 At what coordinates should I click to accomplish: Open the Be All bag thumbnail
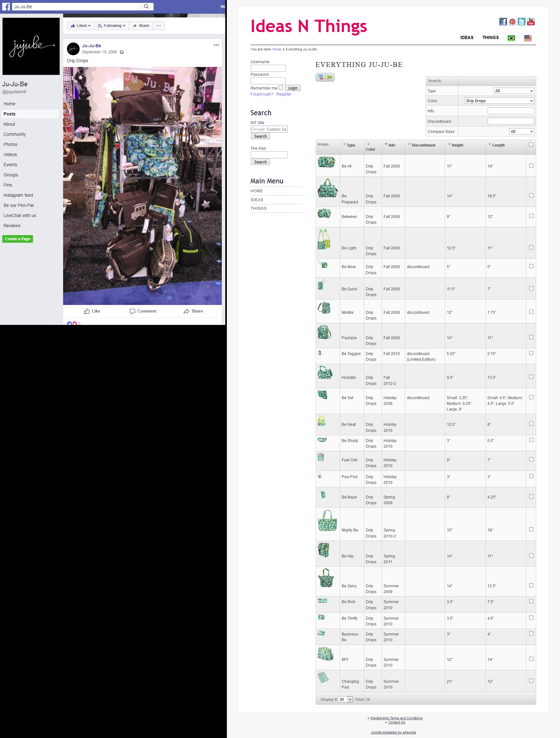point(326,162)
